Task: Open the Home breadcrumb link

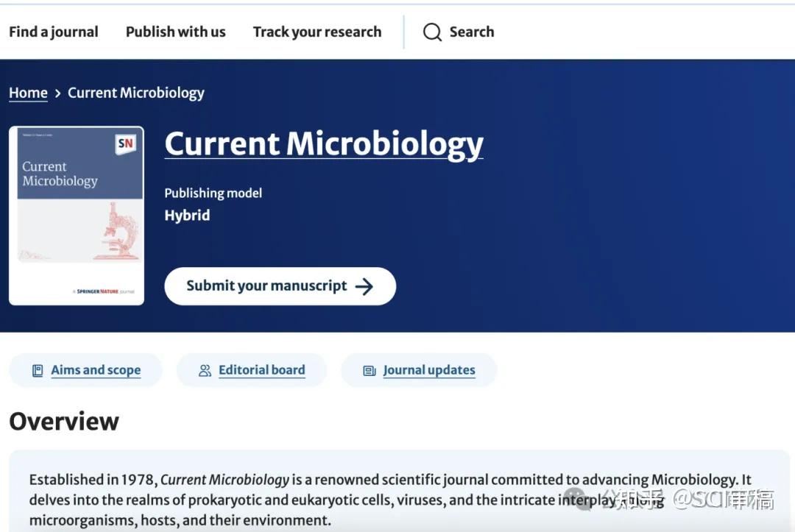Action: click(x=28, y=93)
